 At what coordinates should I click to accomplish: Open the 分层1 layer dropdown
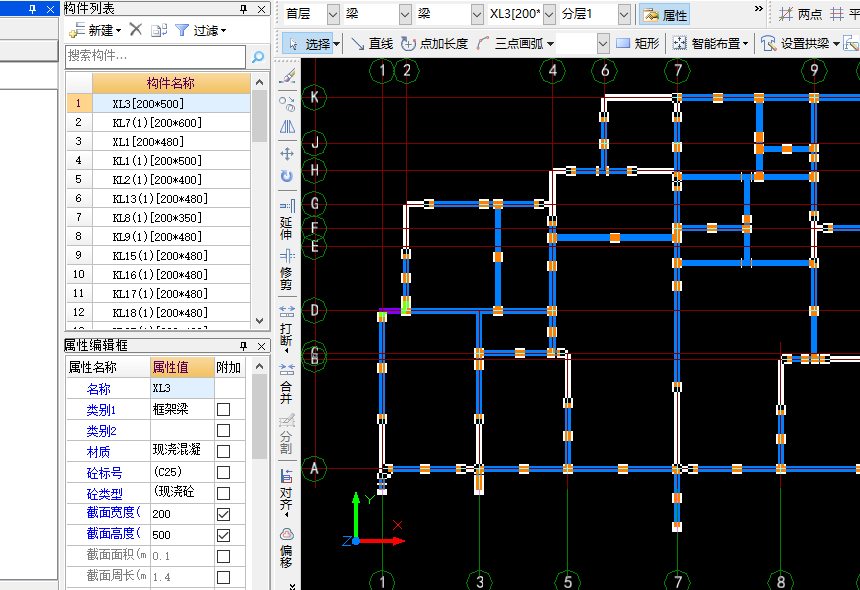(624, 14)
